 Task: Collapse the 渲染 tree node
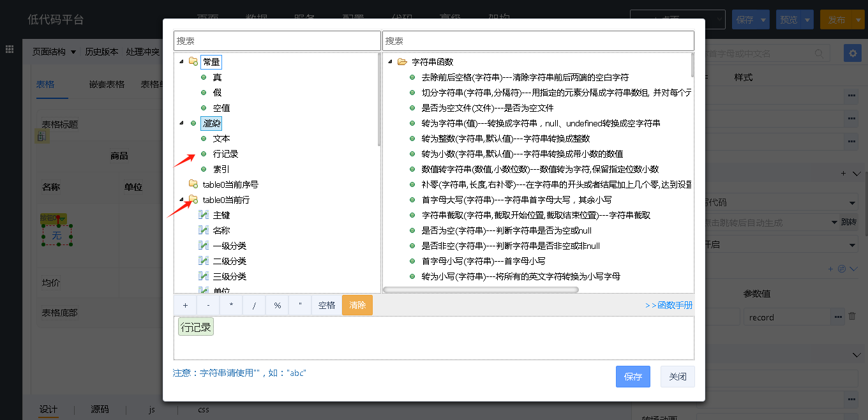[182, 123]
